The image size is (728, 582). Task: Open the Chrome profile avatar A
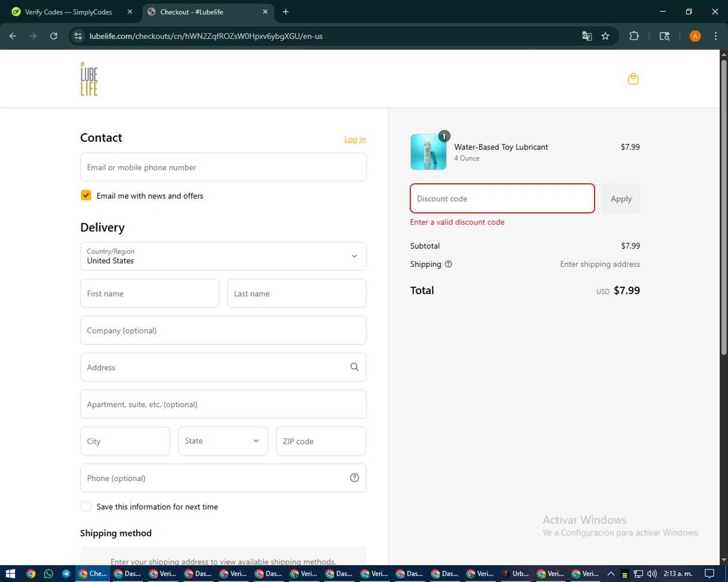tap(695, 36)
